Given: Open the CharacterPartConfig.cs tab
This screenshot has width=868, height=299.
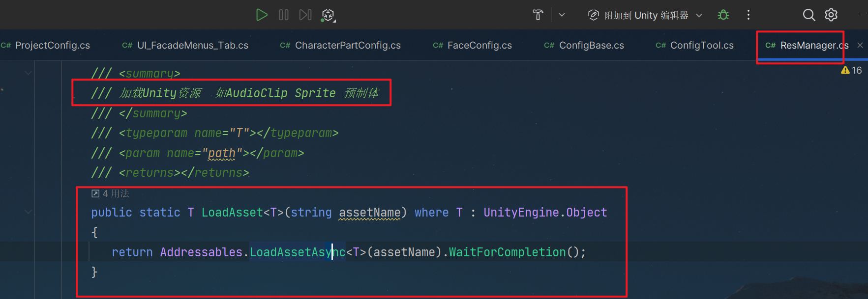Looking at the screenshot, I should pyautogui.click(x=347, y=45).
